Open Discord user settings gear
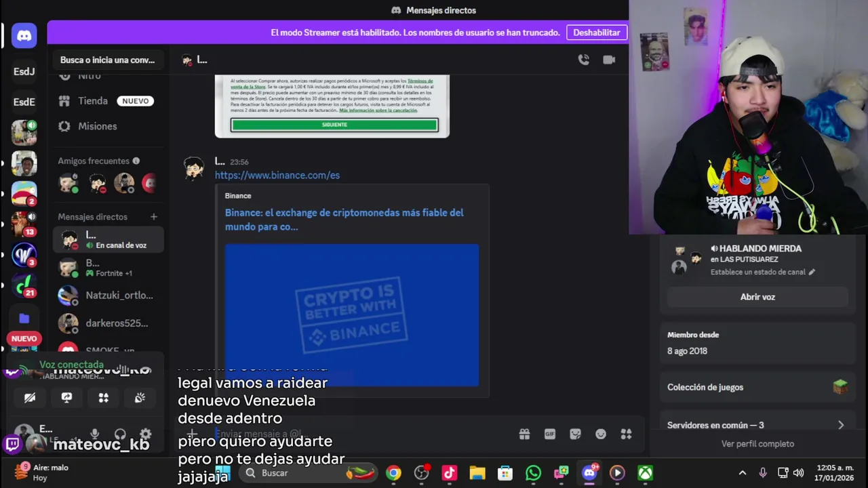Screen dimensions: 868x488 coord(145,434)
